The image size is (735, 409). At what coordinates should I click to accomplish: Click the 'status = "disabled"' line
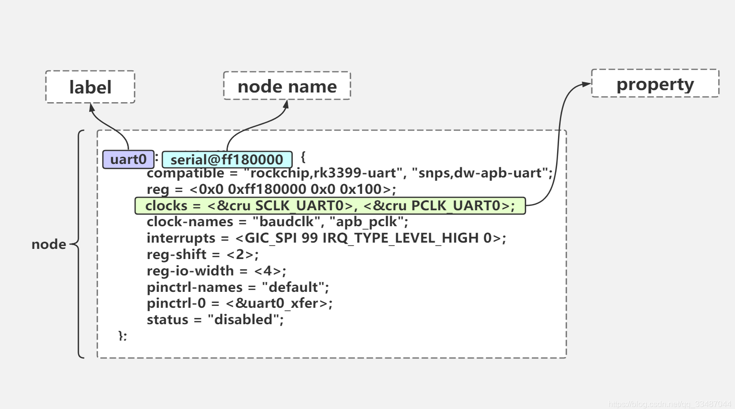(215, 320)
